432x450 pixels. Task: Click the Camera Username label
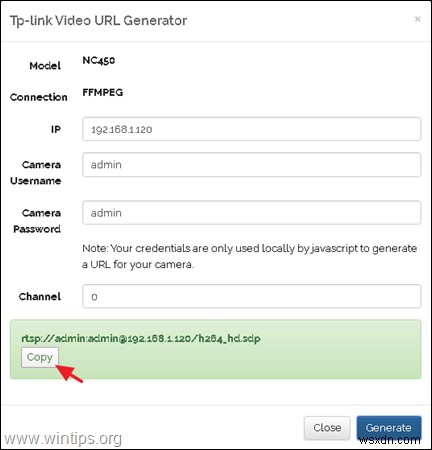pos(36,173)
